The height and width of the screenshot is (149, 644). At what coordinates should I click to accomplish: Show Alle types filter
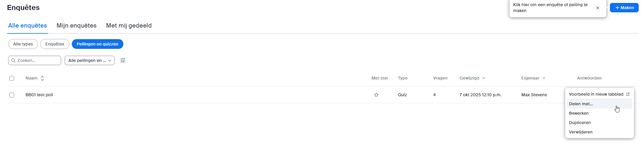(23, 44)
